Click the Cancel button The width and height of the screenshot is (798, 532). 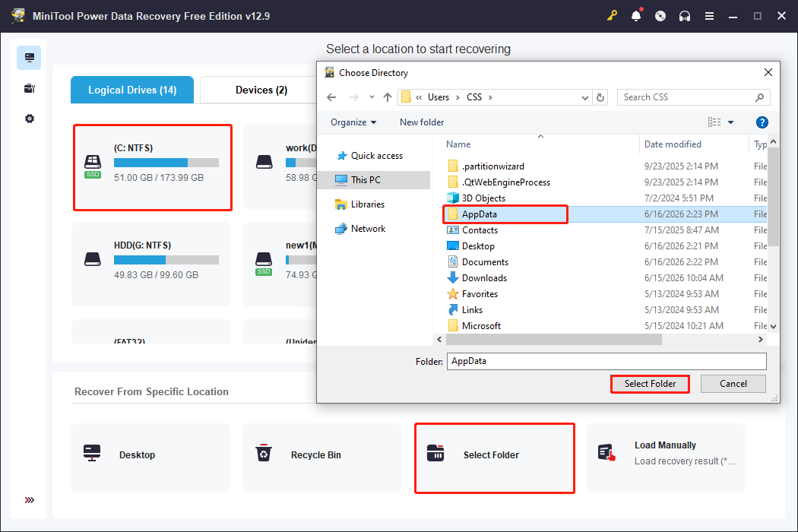733,384
